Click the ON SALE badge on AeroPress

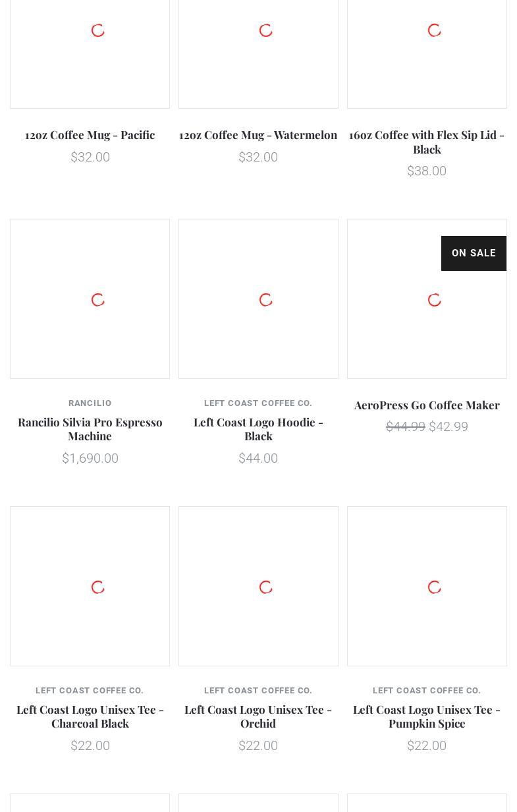(474, 253)
